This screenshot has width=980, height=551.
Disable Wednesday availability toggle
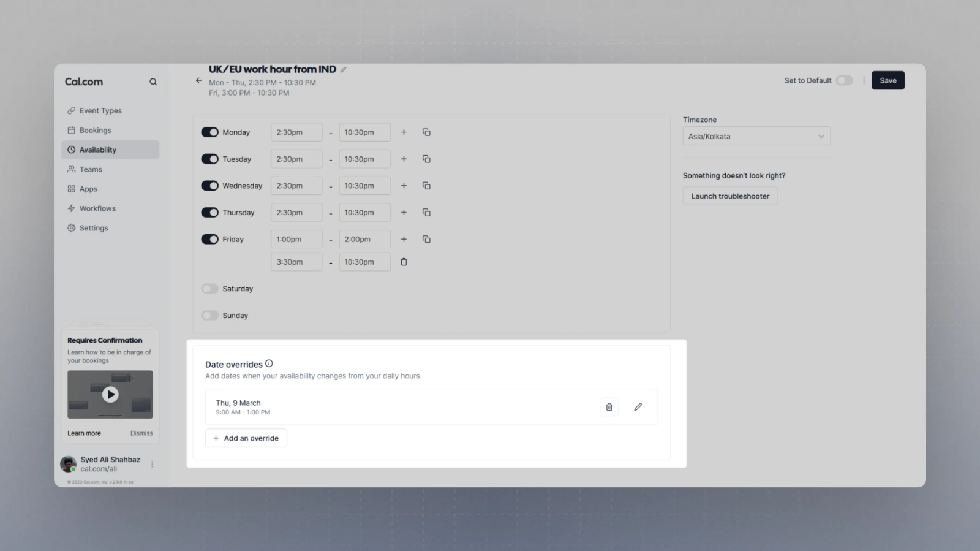(x=209, y=186)
